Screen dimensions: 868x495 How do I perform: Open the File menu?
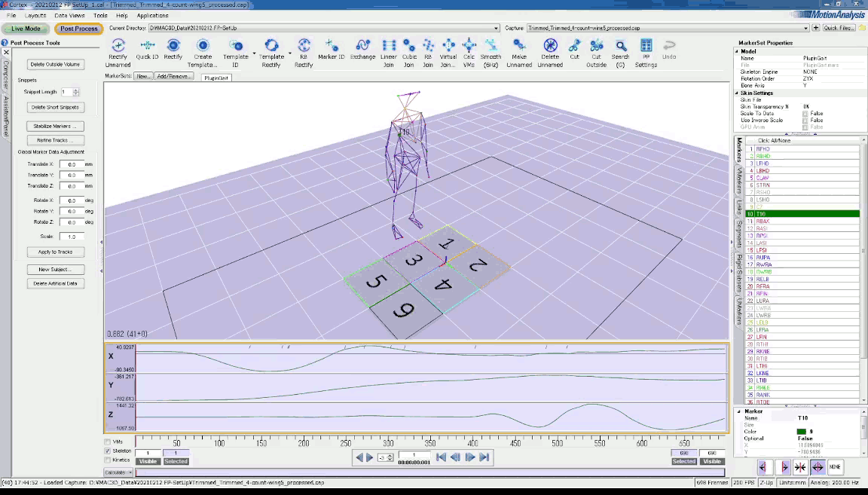click(11, 16)
